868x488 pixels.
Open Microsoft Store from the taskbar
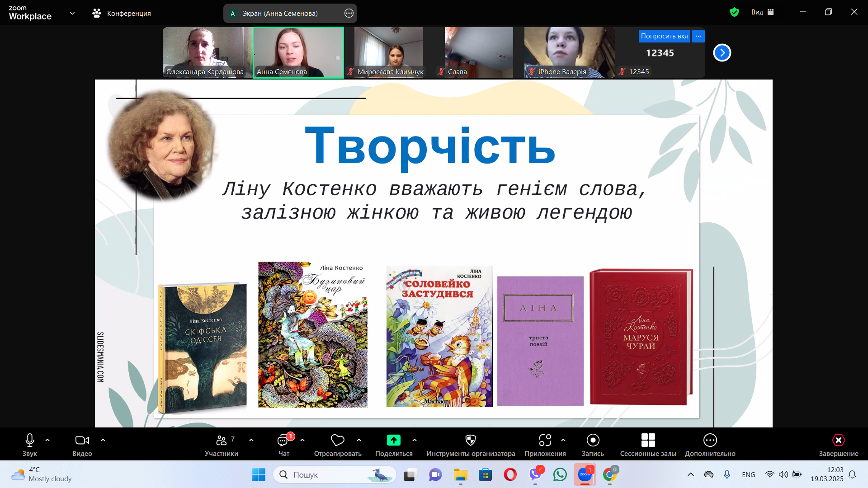(x=485, y=475)
